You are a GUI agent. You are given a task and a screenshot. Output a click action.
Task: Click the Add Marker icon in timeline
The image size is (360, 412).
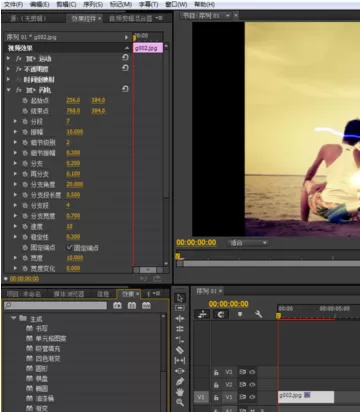click(x=240, y=314)
